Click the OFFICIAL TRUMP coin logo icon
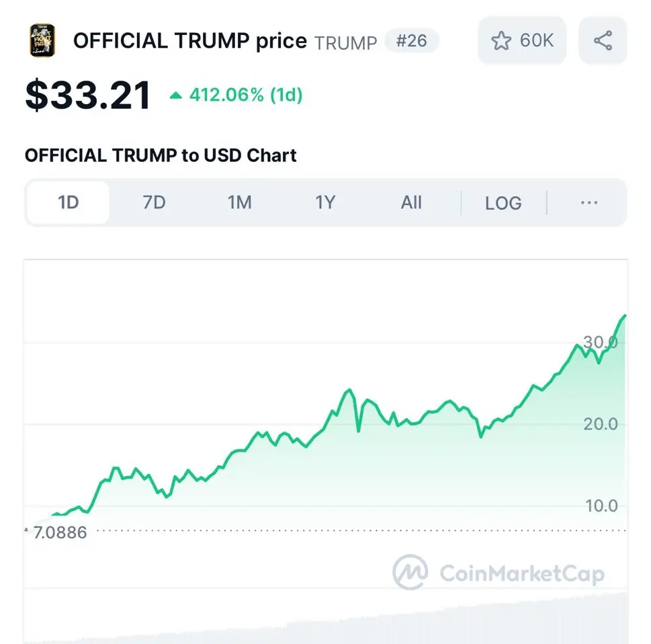Screen dimensions: 651x644 (42, 40)
